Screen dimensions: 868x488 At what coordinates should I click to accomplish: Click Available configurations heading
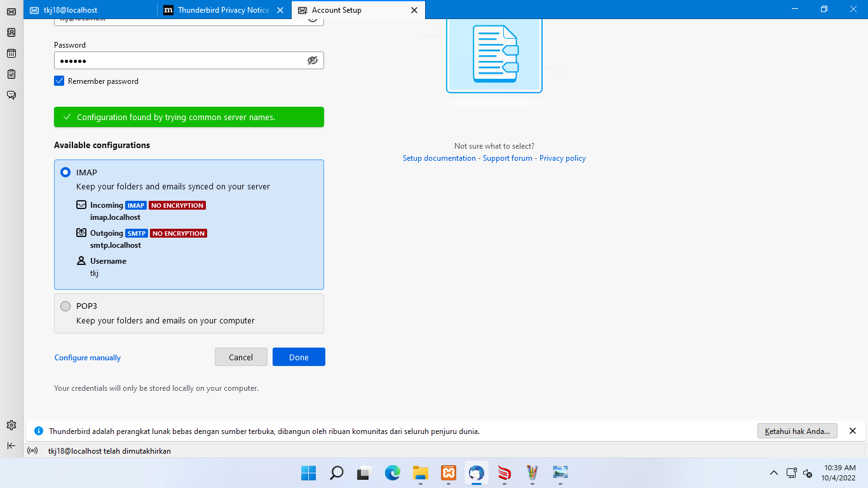click(x=102, y=145)
